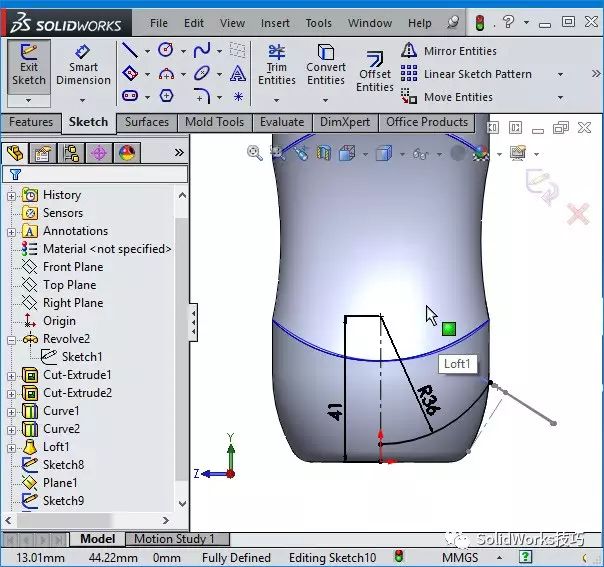
Task: Click the Zoom to Fit view icon
Action: tap(255, 153)
